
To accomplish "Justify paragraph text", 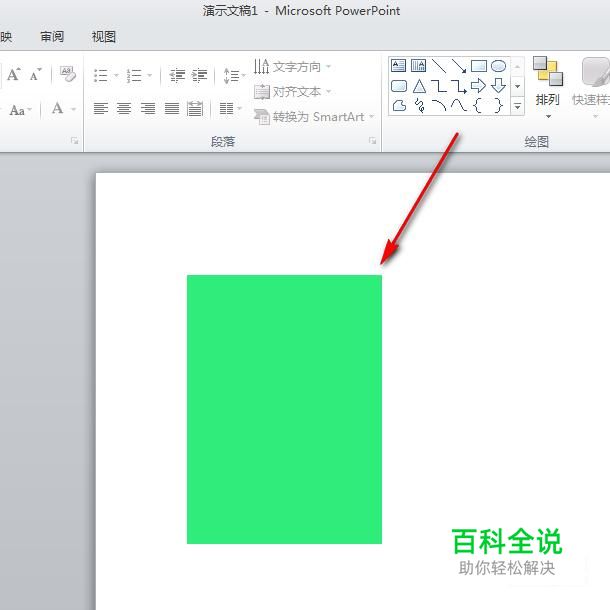I will click(172, 108).
